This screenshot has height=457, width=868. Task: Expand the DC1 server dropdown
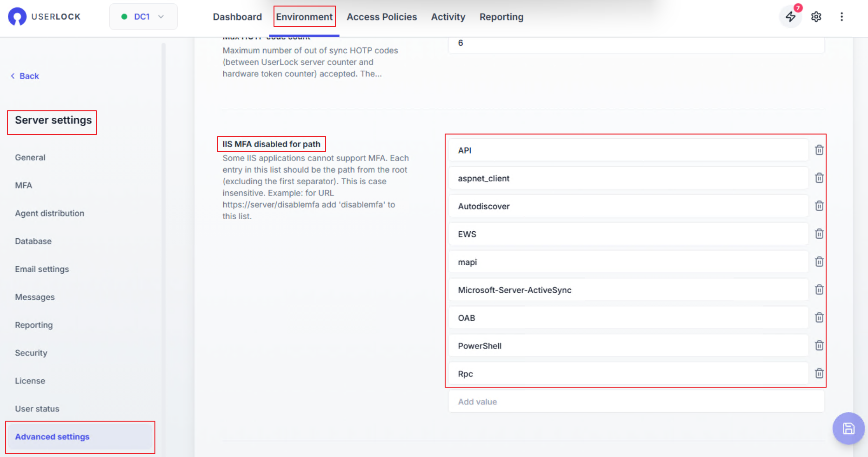point(143,17)
